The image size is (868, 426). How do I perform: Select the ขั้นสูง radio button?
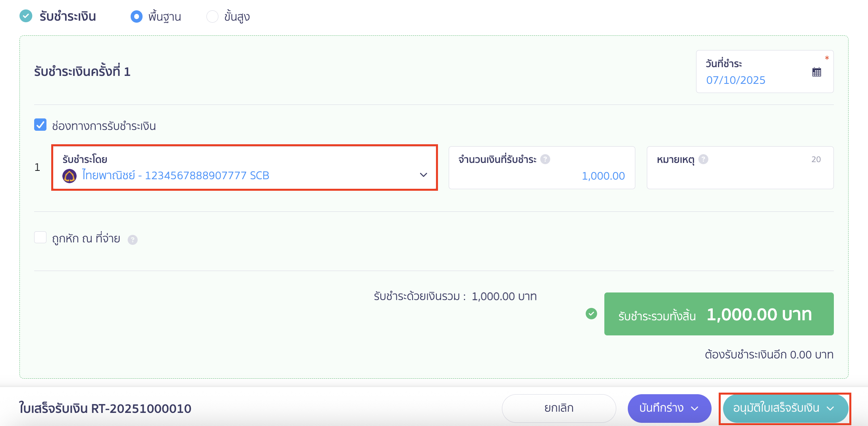(213, 16)
